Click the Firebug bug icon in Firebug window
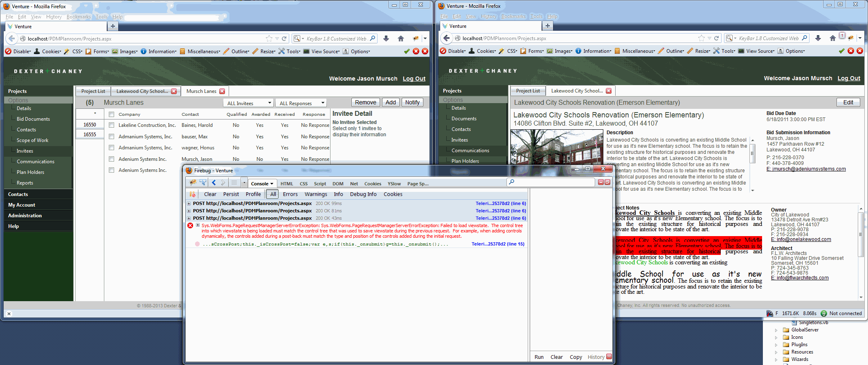Image resolution: width=868 pixels, height=365 pixels. (193, 182)
